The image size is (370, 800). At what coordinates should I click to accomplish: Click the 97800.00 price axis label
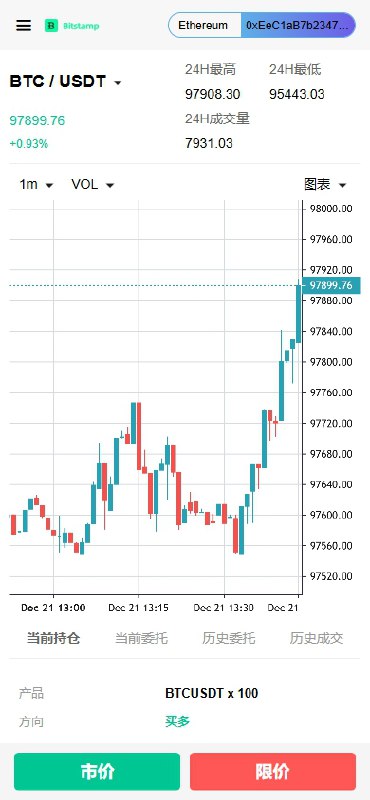click(x=331, y=362)
